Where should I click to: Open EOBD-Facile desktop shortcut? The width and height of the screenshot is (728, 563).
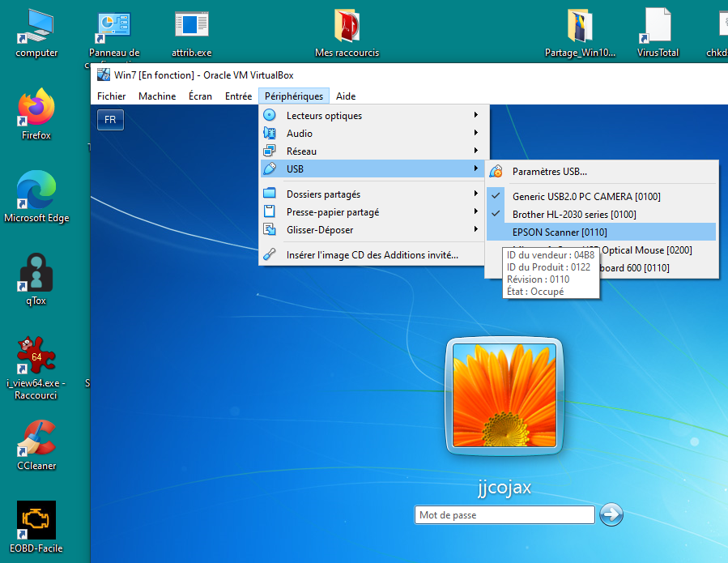pos(36,521)
